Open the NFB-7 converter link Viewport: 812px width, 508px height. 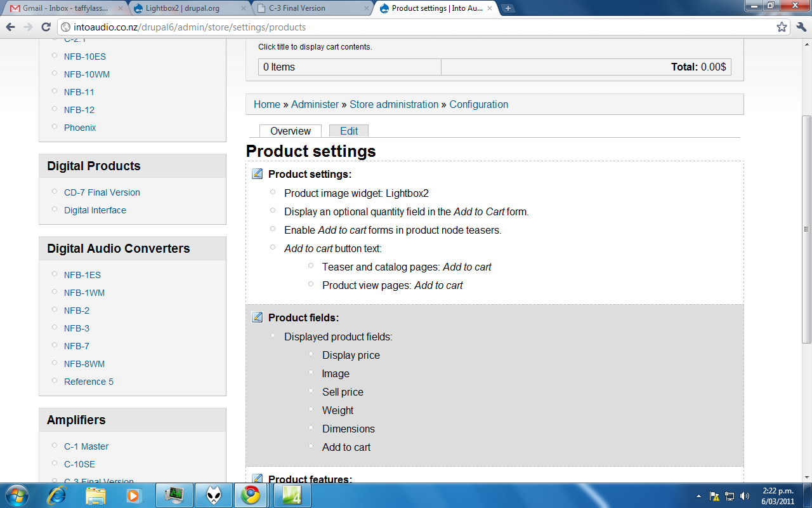pos(77,346)
